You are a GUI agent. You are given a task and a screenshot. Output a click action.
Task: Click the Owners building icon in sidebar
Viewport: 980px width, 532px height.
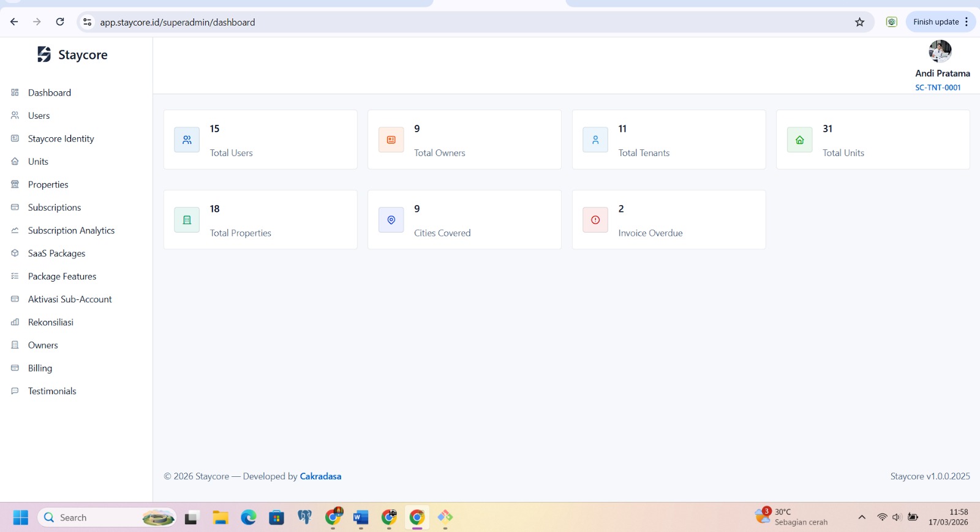[15, 345]
